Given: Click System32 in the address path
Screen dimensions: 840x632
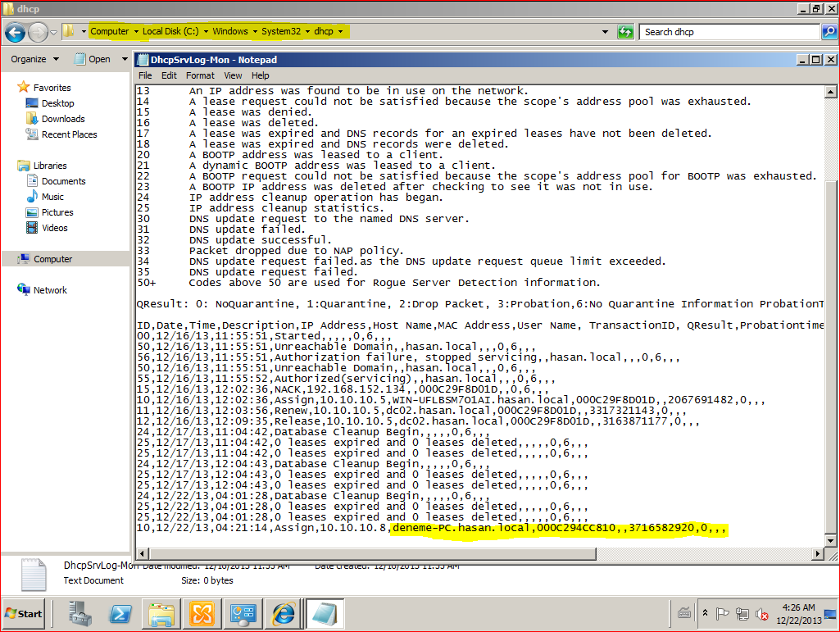Looking at the screenshot, I should (281, 31).
